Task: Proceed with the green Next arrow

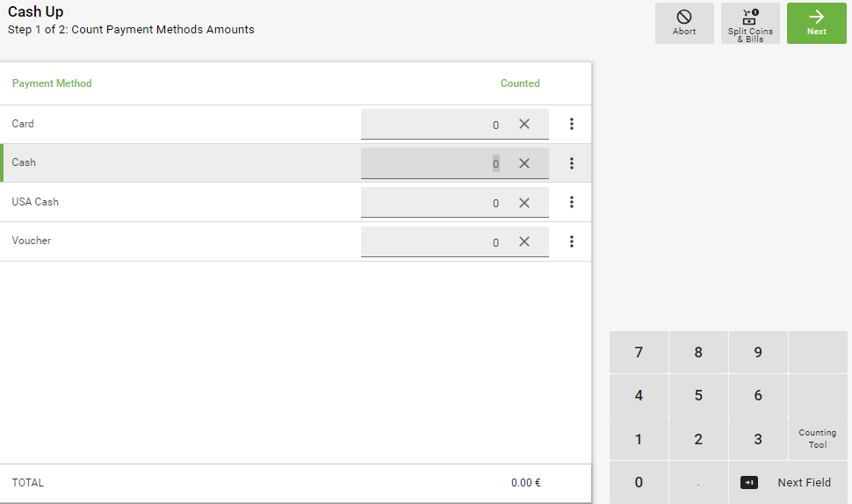Action: click(816, 23)
